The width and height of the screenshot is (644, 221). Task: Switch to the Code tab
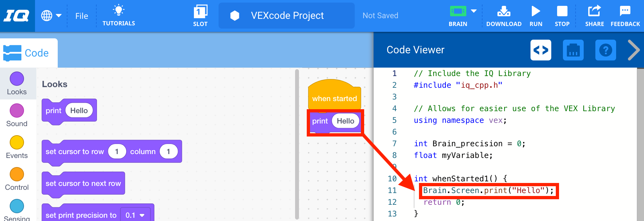pyautogui.click(x=29, y=53)
